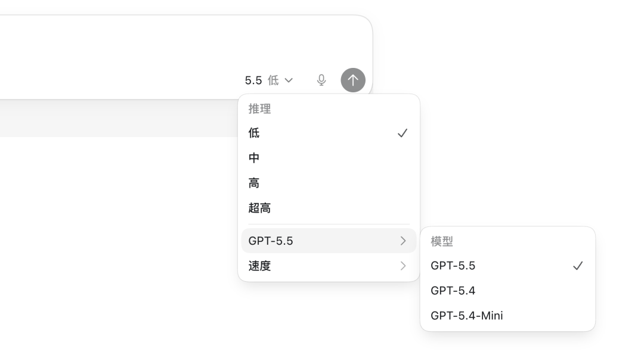Image resolution: width=644 pixels, height=358 pixels.
Task: Send message with the up-arrow button
Action: pyautogui.click(x=353, y=80)
